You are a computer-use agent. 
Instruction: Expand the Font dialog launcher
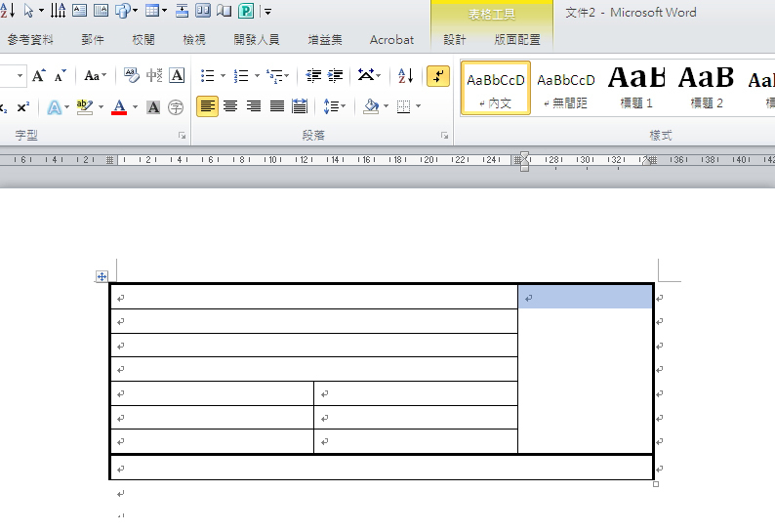pos(182,136)
